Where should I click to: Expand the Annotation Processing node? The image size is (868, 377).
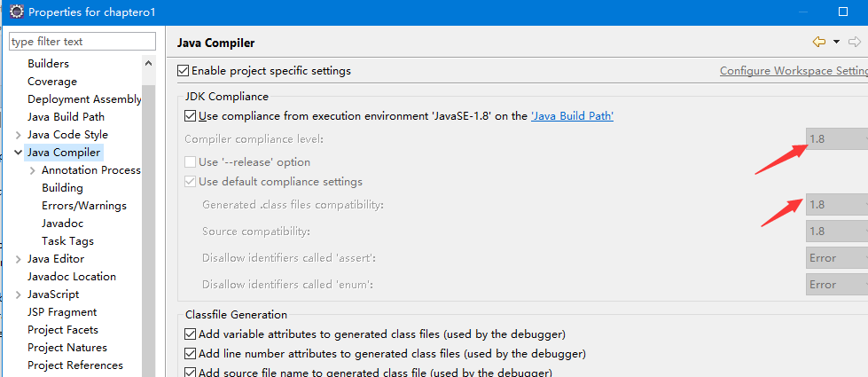[32, 170]
